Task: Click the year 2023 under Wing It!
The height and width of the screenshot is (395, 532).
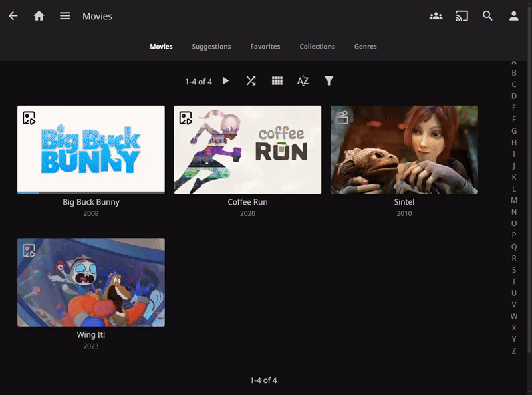Action: pos(91,346)
